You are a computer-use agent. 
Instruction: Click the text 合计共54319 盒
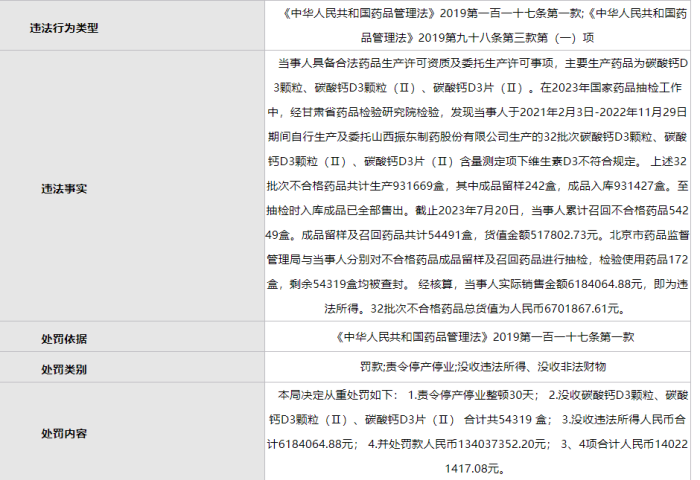tap(505, 420)
